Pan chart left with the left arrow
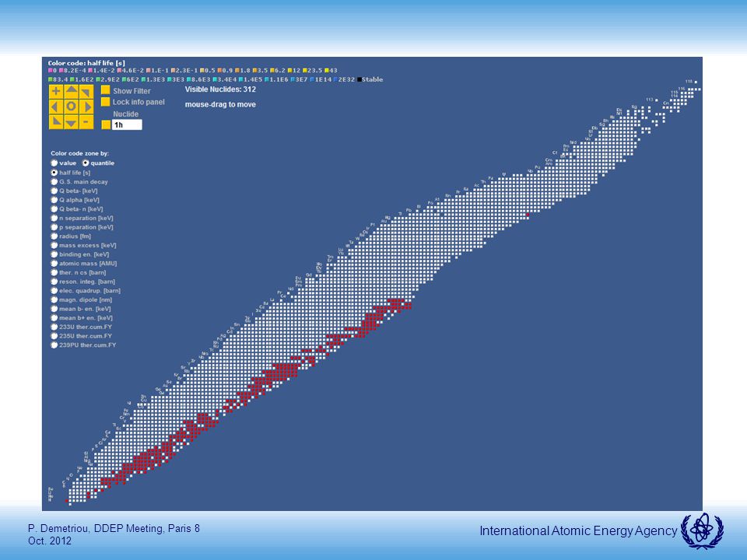 [56, 107]
